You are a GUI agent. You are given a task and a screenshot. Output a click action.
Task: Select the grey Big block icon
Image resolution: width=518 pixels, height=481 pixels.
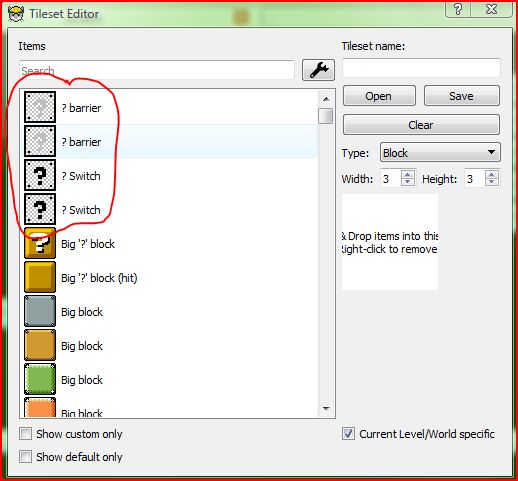(x=40, y=311)
